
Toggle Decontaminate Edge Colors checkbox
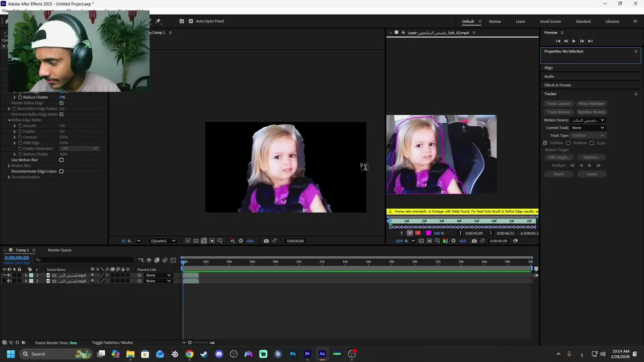61,171
